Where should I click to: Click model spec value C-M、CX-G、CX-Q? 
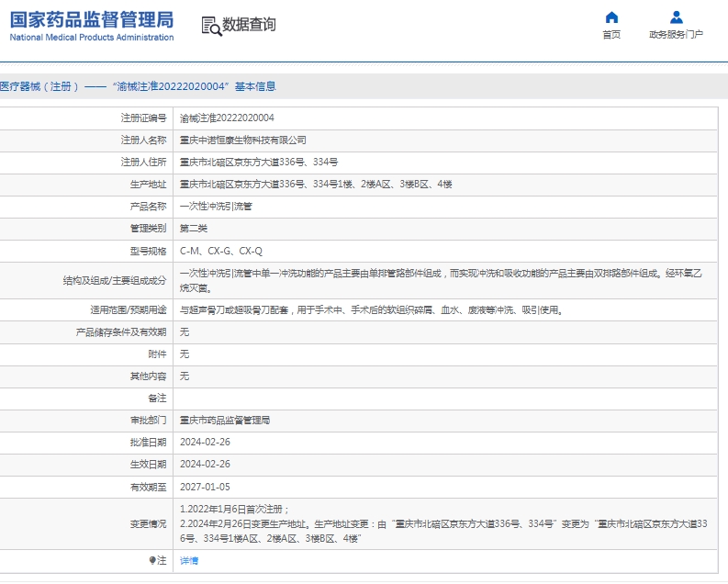click(x=221, y=252)
